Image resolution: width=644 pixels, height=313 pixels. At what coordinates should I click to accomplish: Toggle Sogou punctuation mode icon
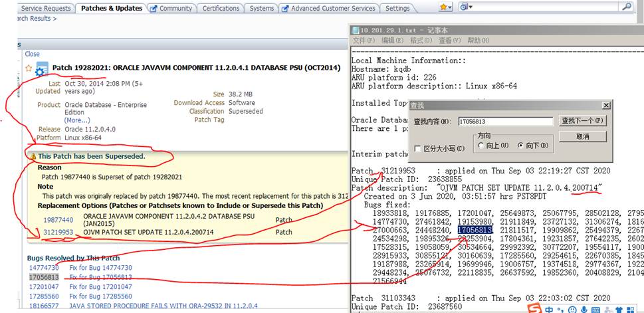click(560, 310)
